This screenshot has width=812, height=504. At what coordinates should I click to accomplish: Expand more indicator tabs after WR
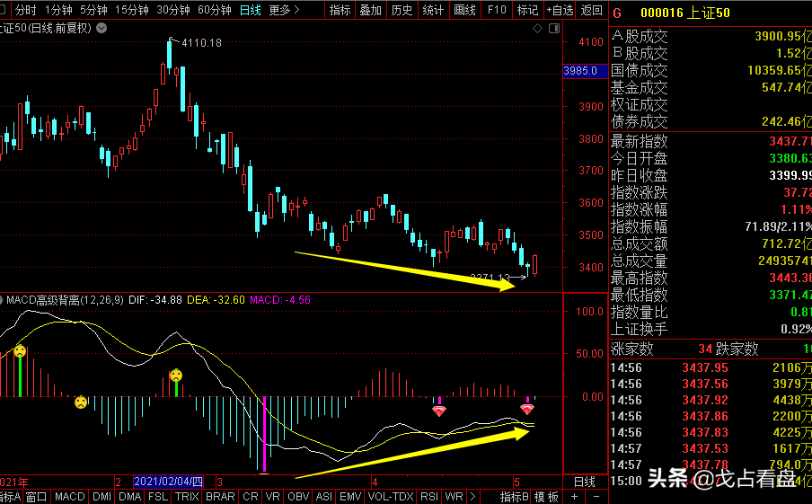(x=473, y=497)
